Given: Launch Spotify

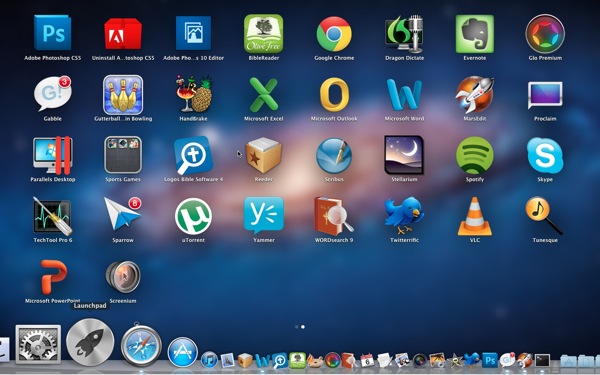Looking at the screenshot, I should 474,155.
